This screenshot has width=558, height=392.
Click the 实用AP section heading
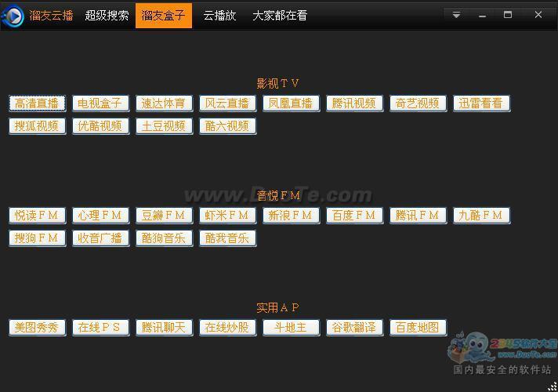(277, 307)
